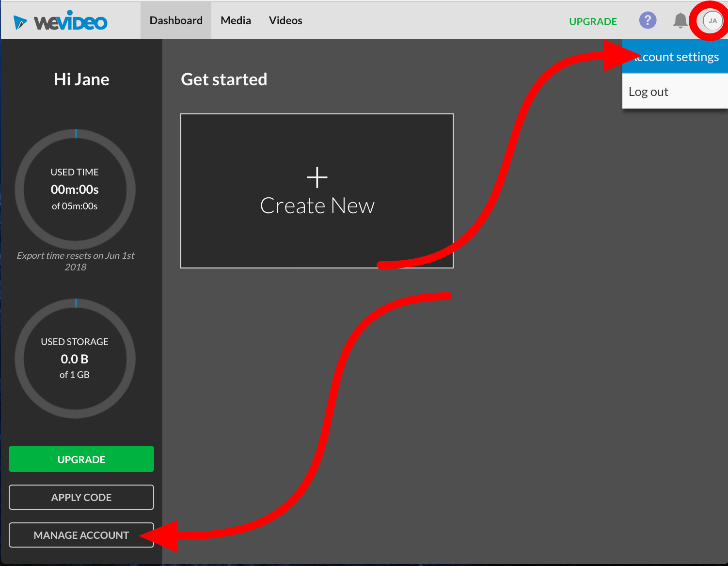This screenshot has height=566, width=728.
Task: Click the Hi Jane greeting
Action: click(x=81, y=79)
